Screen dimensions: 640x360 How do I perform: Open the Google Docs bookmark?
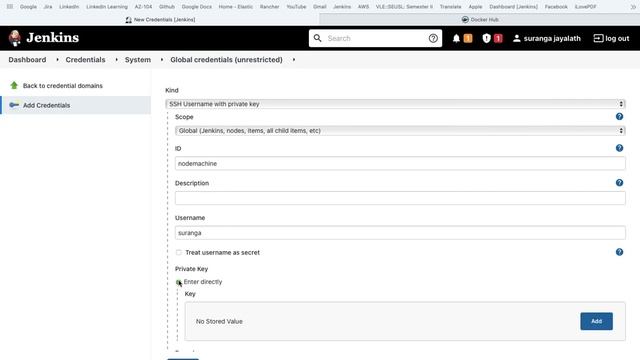(x=196, y=7)
